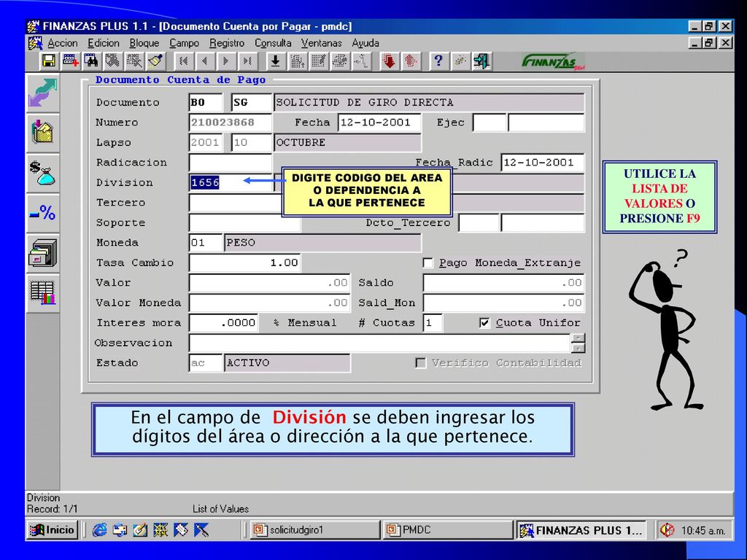
Task: Click the Soporte input field
Action: pos(245,222)
